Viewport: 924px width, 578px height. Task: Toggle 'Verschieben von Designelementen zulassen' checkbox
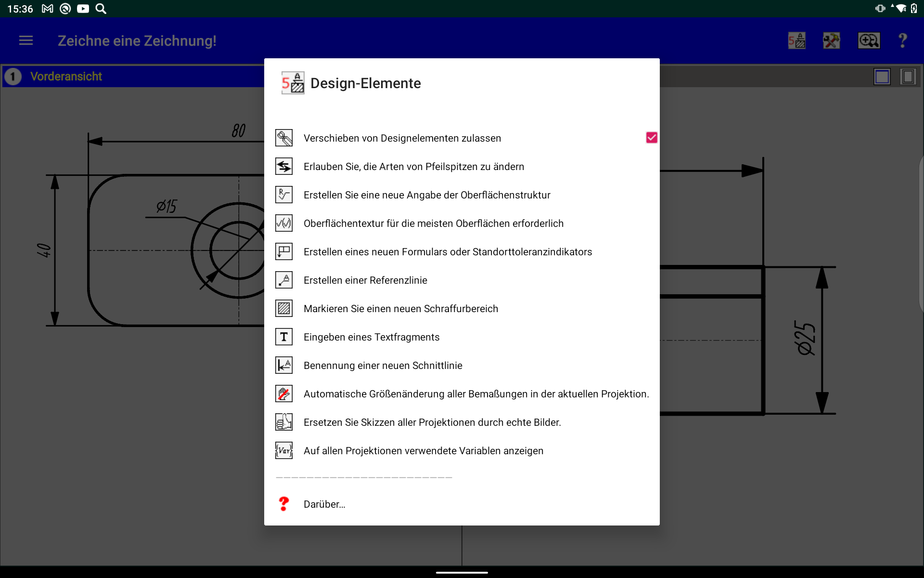click(x=651, y=138)
